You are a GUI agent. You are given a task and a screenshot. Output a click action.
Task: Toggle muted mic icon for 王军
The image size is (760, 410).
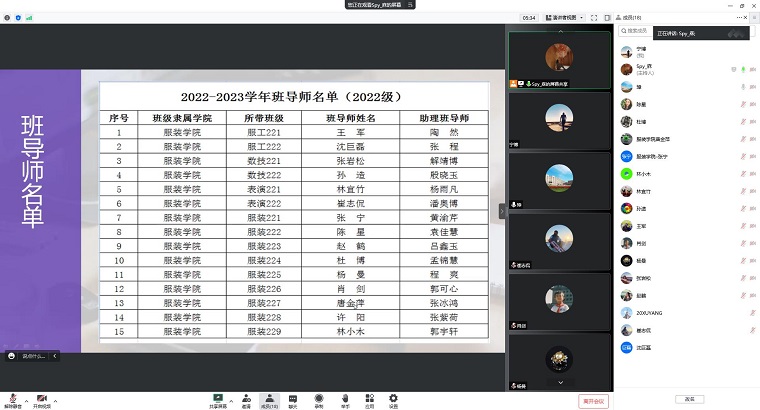click(743, 226)
